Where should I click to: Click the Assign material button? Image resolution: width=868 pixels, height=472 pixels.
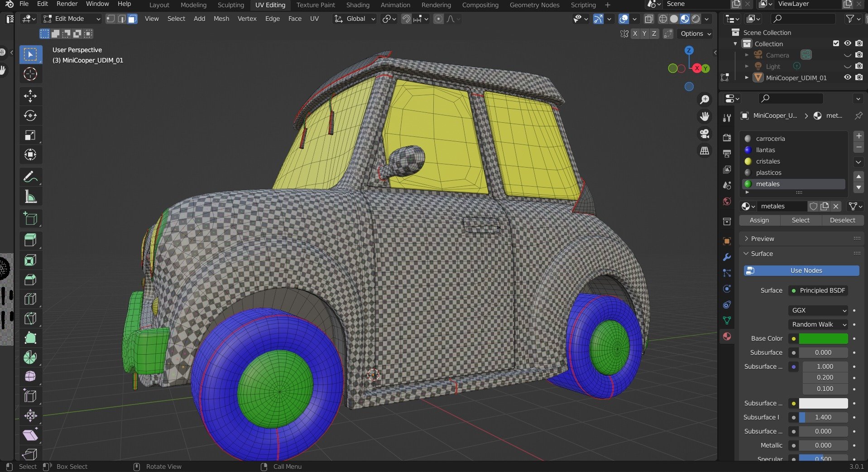(x=759, y=220)
